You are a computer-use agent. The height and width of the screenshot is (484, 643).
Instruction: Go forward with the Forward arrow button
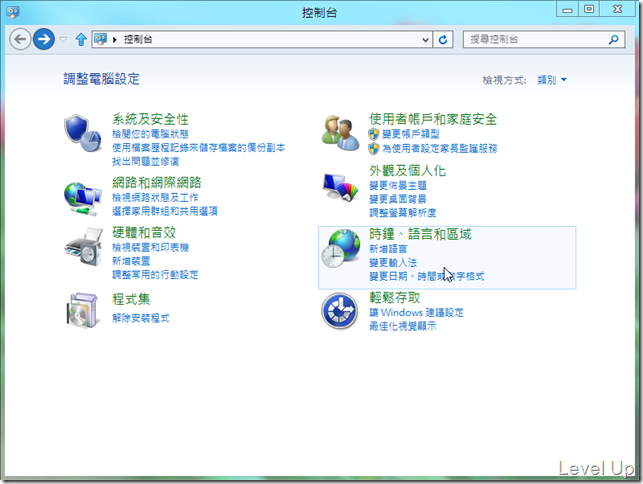click(x=44, y=39)
